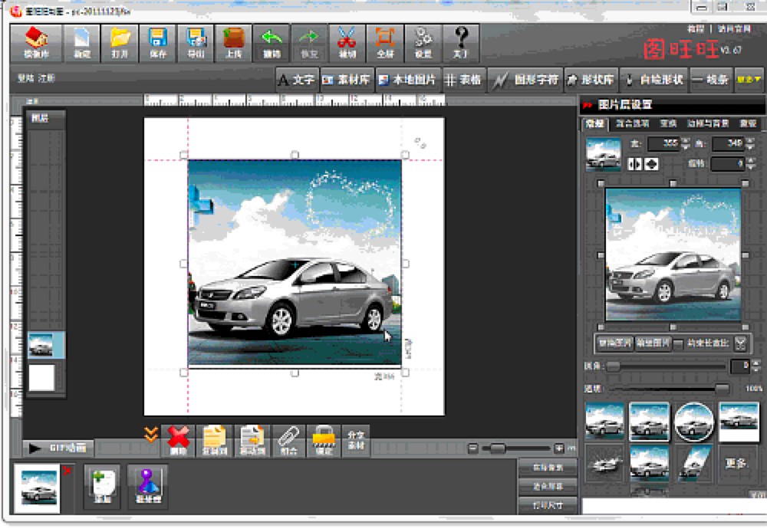
Task: Click the gears settings icon
Action: click(x=423, y=42)
